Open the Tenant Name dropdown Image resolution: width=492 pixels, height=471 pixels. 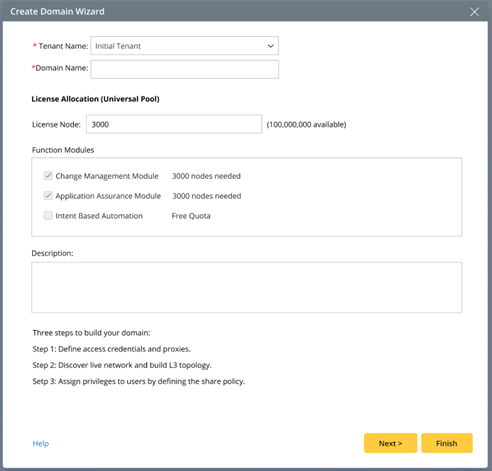[x=184, y=46]
